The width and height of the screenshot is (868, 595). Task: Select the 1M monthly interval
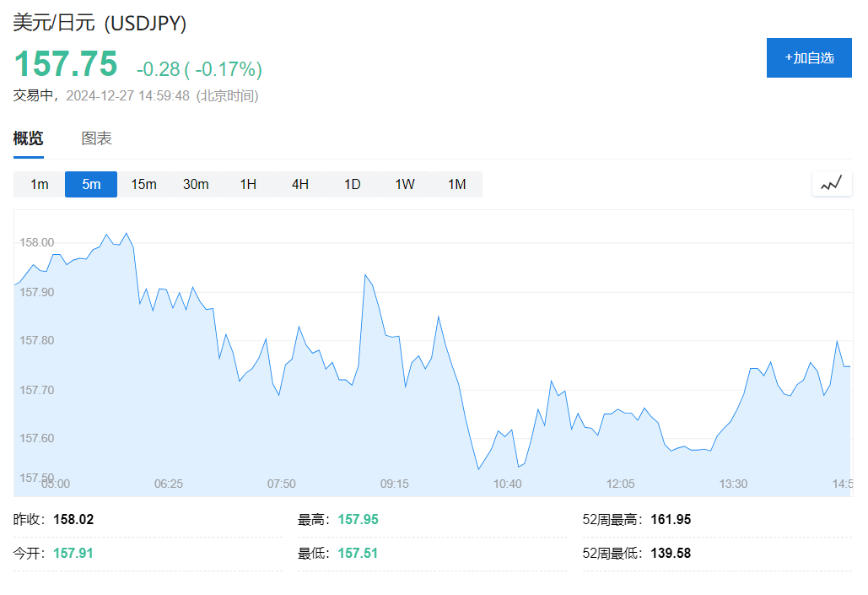[x=456, y=184]
